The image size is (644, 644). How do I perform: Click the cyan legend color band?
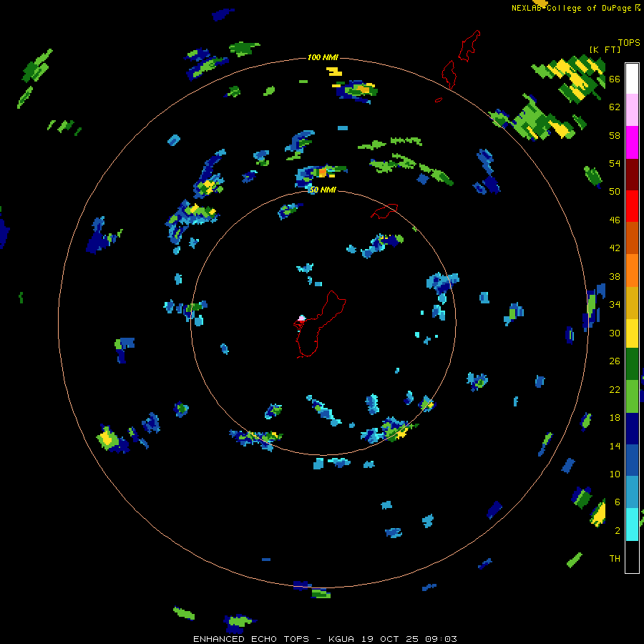[632, 525]
